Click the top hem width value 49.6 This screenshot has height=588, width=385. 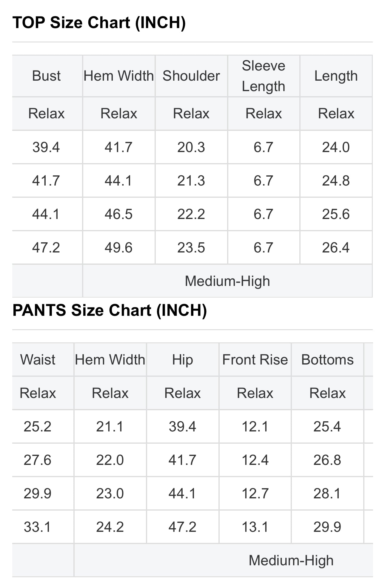[118, 248]
